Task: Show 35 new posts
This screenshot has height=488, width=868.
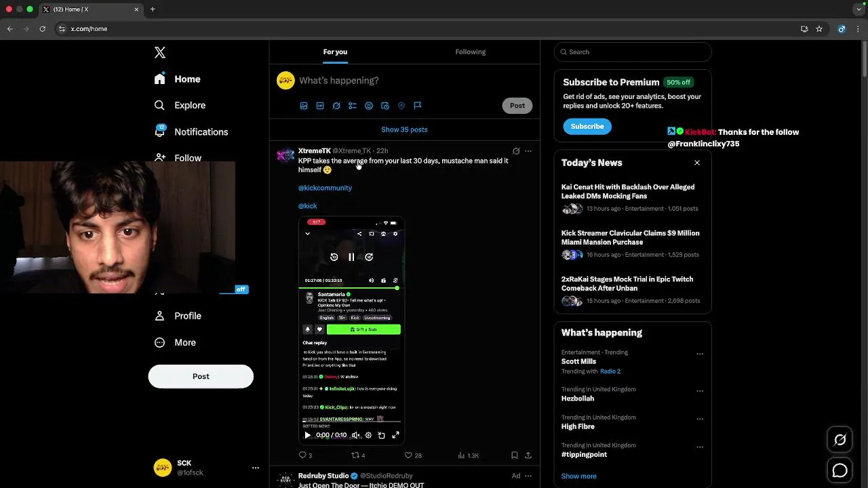Action: point(404,129)
